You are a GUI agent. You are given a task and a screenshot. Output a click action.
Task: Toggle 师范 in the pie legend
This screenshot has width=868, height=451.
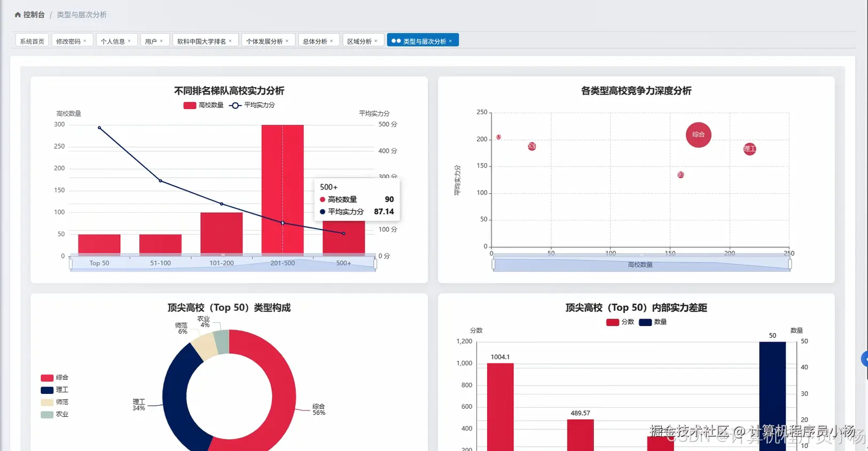pyautogui.click(x=54, y=402)
